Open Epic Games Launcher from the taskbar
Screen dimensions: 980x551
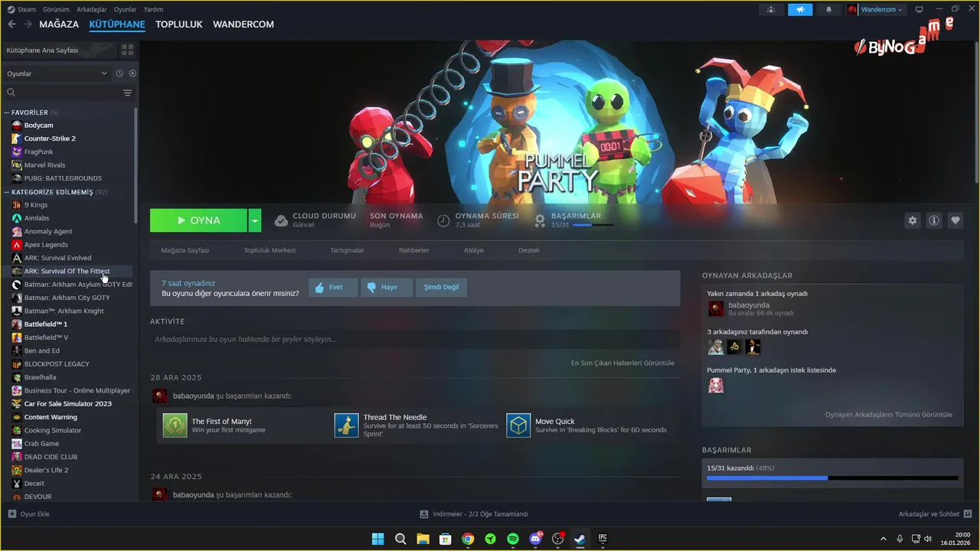[x=603, y=539]
